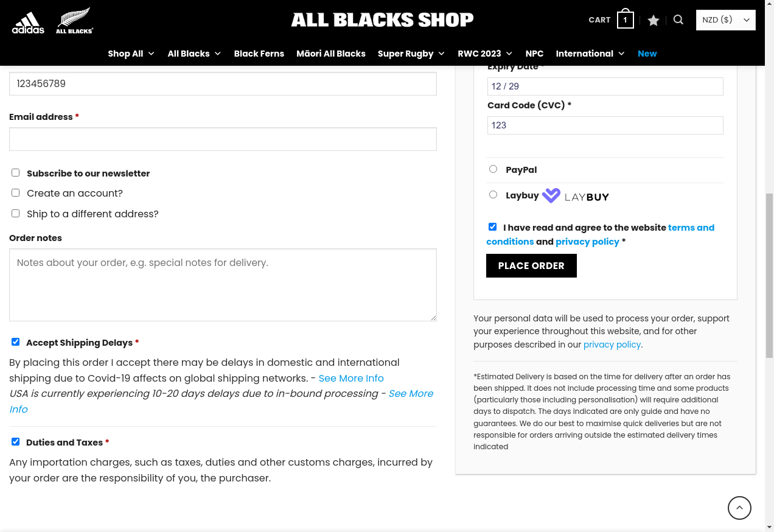
Task: Expand the Super Rugby menu
Action: click(x=411, y=54)
